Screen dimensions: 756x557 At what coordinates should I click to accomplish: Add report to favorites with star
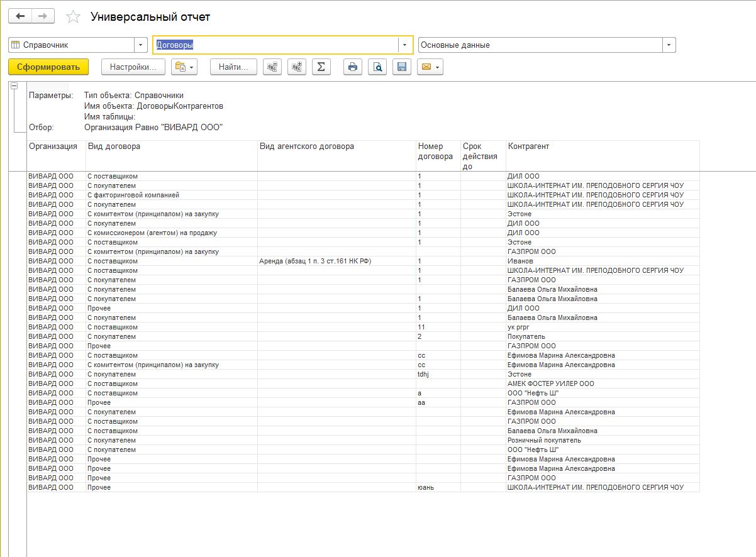(x=74, y=17)
